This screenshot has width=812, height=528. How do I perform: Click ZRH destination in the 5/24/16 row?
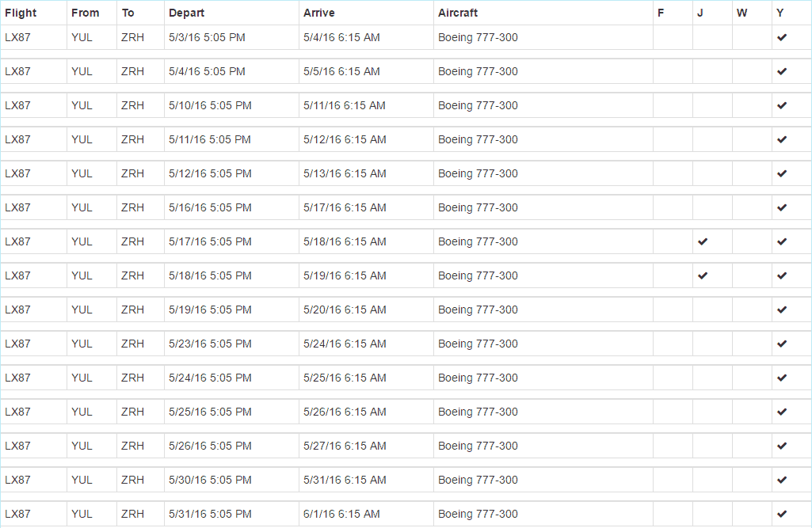click(x=132, y=378)
